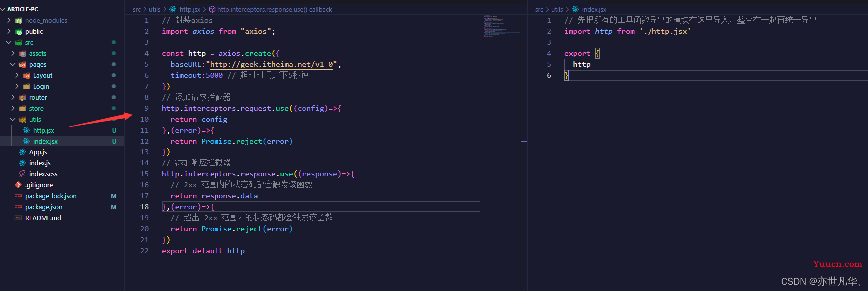Viewport: 868px width, 291px height.
Task: Click the public folder icon
Action: [x=19, y=31]
